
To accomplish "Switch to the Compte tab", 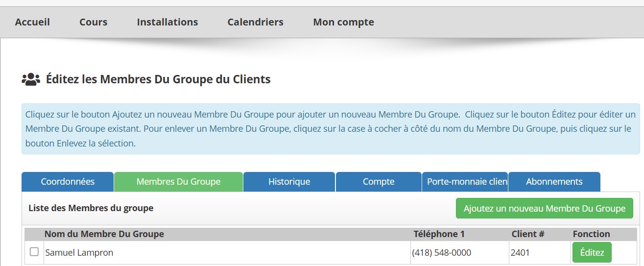I will [378, 182].
